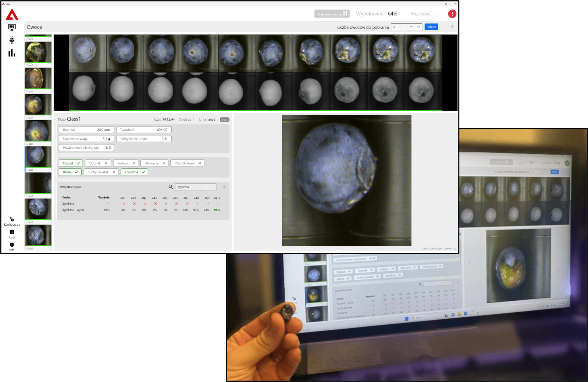
Task: Click the red alert warning icon
Action: tap(452, 14)
